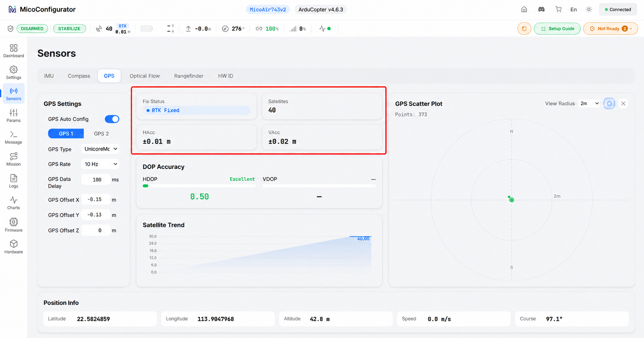Open the Setup Guide button
The width and height of the screenshot is (644, 338).
(x=557, y=29)
